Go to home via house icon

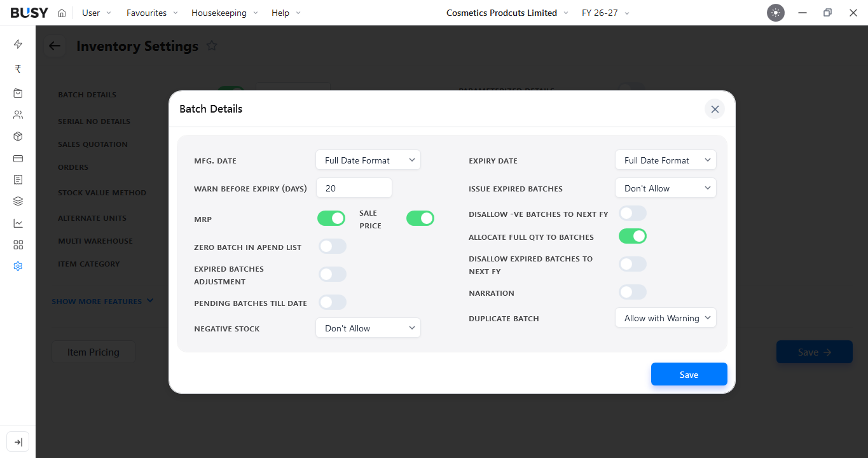pyautogui.click(x=62, y=13)
